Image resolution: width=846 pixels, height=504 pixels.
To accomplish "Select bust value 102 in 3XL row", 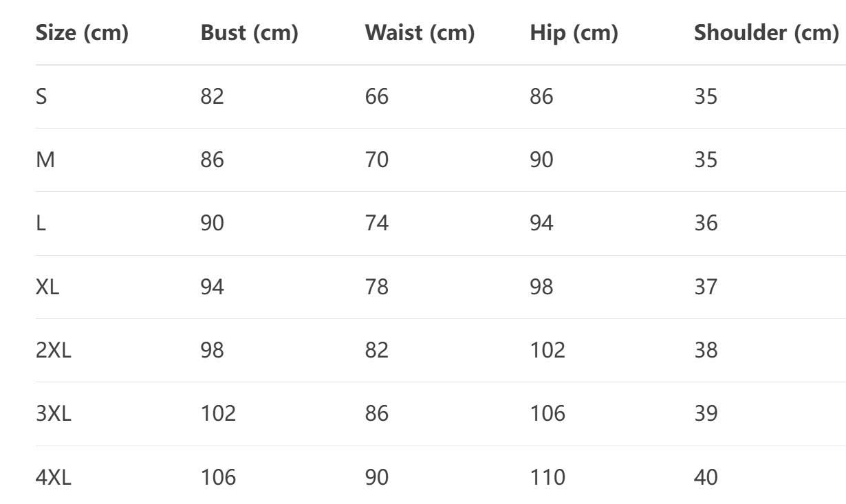I will [x=218, y=413].
